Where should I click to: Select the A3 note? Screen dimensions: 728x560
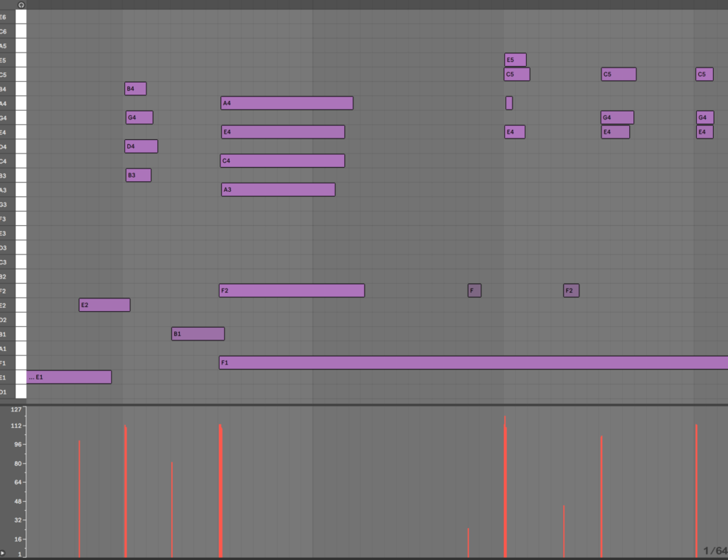[277, 190]
